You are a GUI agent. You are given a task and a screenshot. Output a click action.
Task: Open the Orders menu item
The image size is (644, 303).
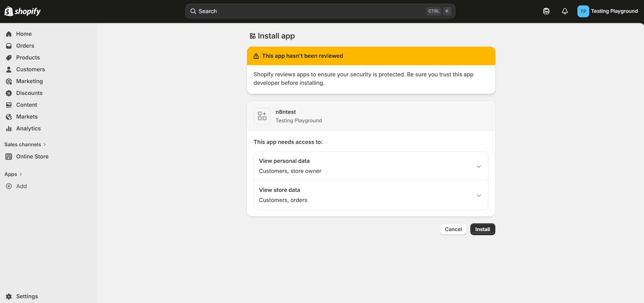pos(25,46)
